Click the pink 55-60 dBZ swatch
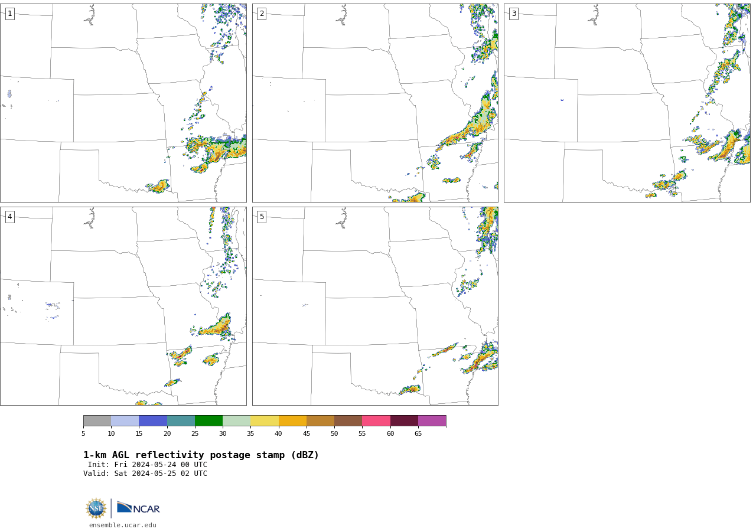 (x=376, y=421)
